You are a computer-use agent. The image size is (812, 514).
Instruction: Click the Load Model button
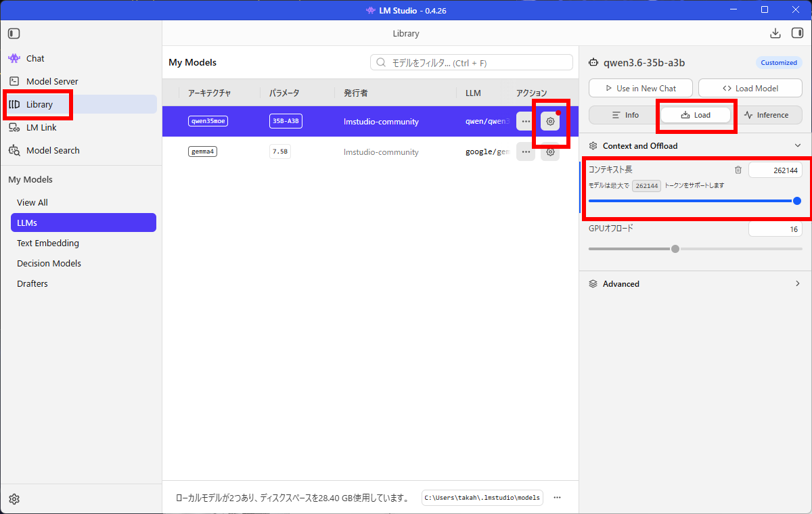(750, 88)
